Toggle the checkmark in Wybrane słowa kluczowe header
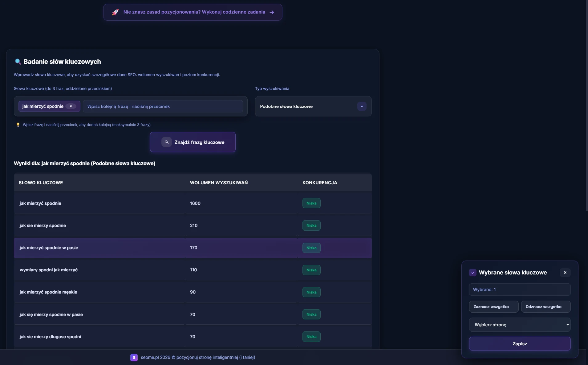 [473, 273]
